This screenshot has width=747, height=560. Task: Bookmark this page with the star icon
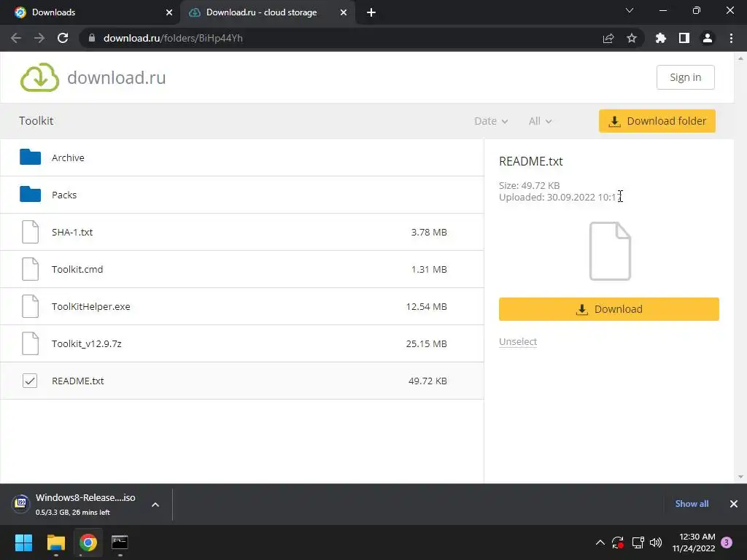click(x=632, y=38)
